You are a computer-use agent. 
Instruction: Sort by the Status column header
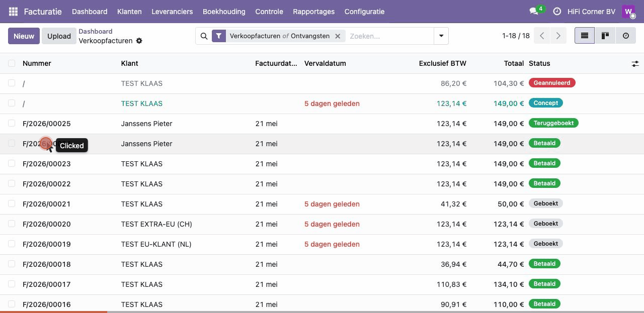click(539, 63)
